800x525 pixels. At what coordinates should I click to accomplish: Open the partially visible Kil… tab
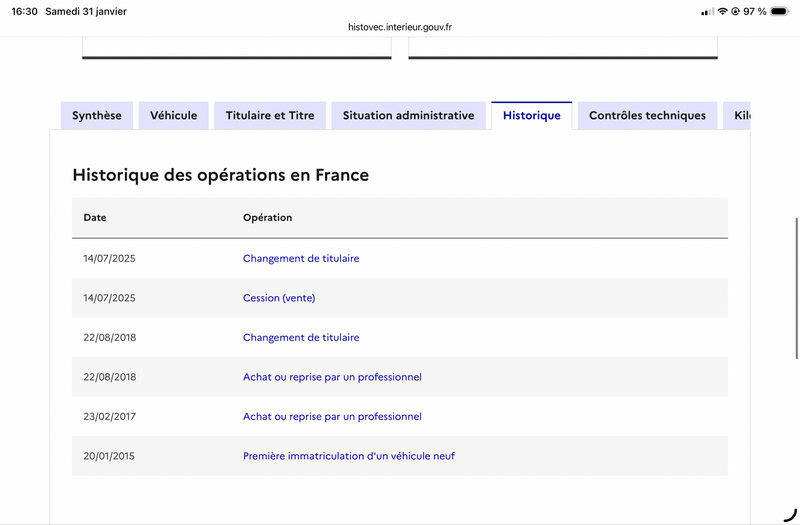738,116
